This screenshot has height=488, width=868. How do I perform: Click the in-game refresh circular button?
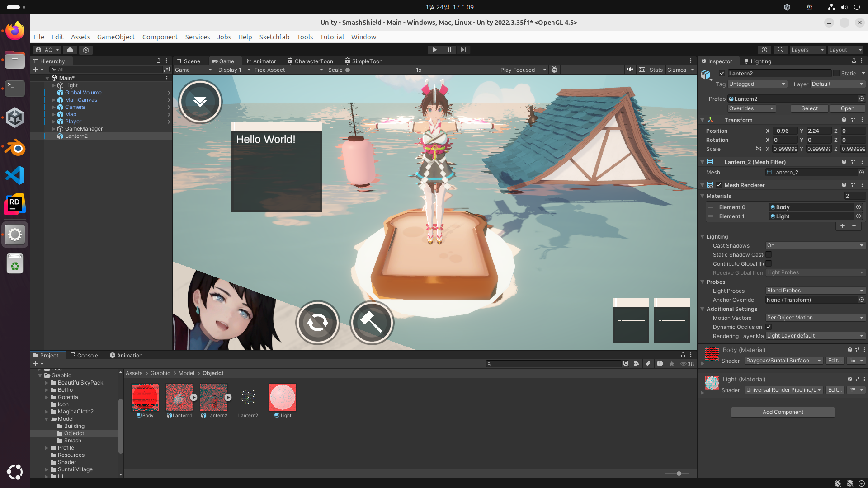coord(317,323)
